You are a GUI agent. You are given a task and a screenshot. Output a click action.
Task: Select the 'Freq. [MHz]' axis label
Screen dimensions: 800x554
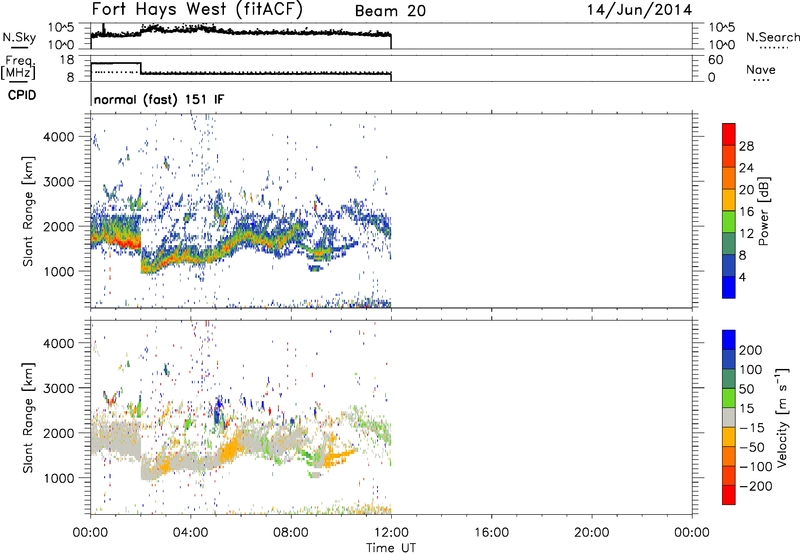[x=18, y=68]
